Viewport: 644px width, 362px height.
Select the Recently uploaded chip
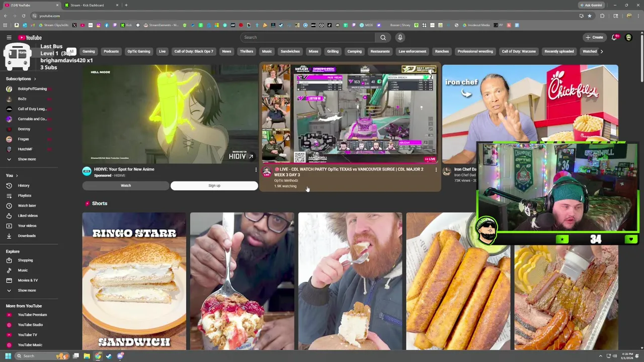559,51
